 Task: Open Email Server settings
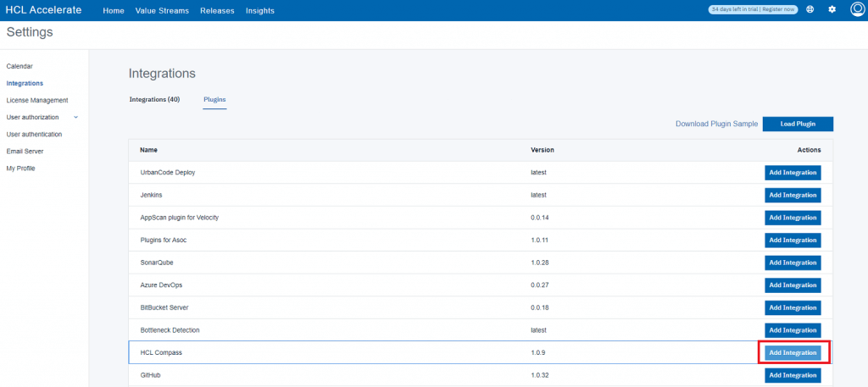tap(25, 152)
